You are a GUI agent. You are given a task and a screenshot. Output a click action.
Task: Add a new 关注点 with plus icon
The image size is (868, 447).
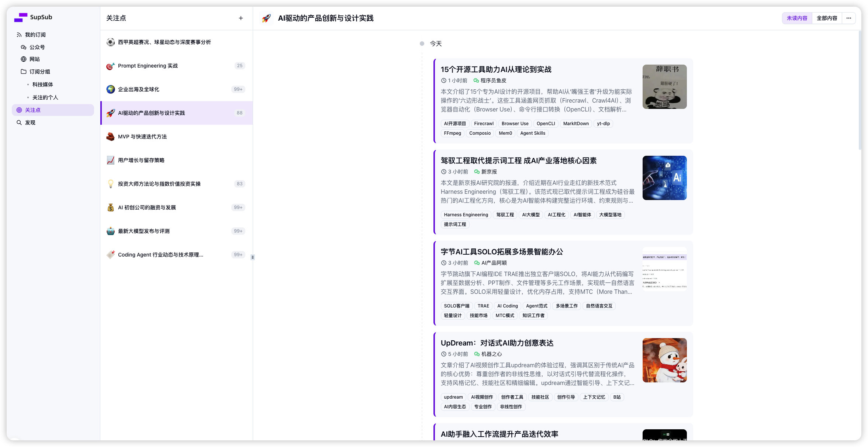tap(241, 18)
